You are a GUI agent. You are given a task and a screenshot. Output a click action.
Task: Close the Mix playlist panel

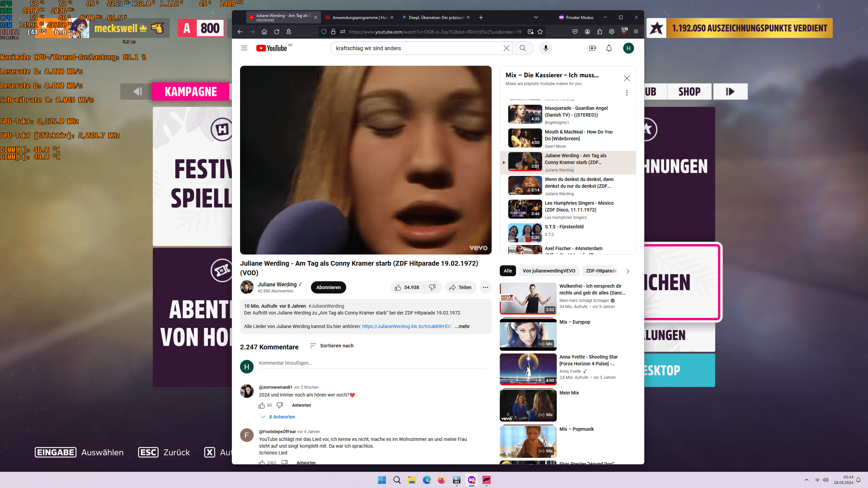coord(627,78)
